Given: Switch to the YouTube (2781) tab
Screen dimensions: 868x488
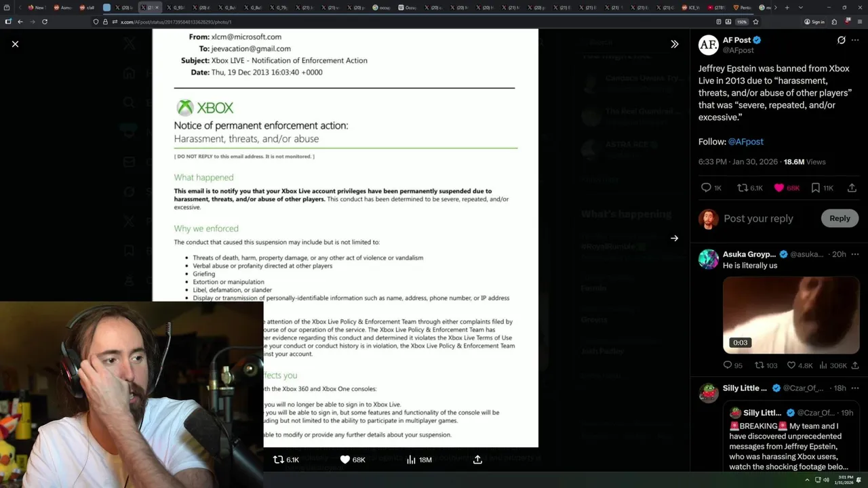Looking at the screenshot, I should tap(716, 7).
